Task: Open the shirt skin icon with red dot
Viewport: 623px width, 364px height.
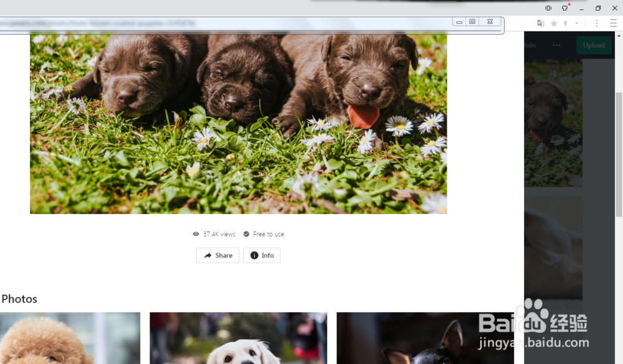Action: pos(564,8)
